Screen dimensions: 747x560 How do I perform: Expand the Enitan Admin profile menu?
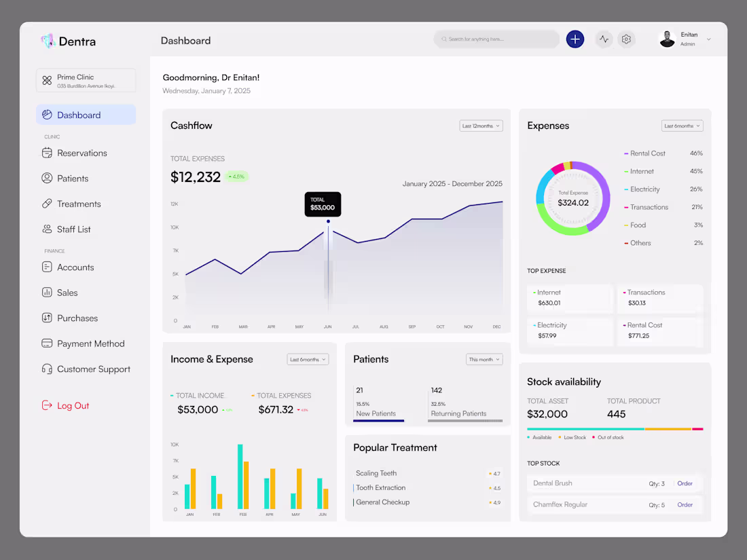[686, 39]
